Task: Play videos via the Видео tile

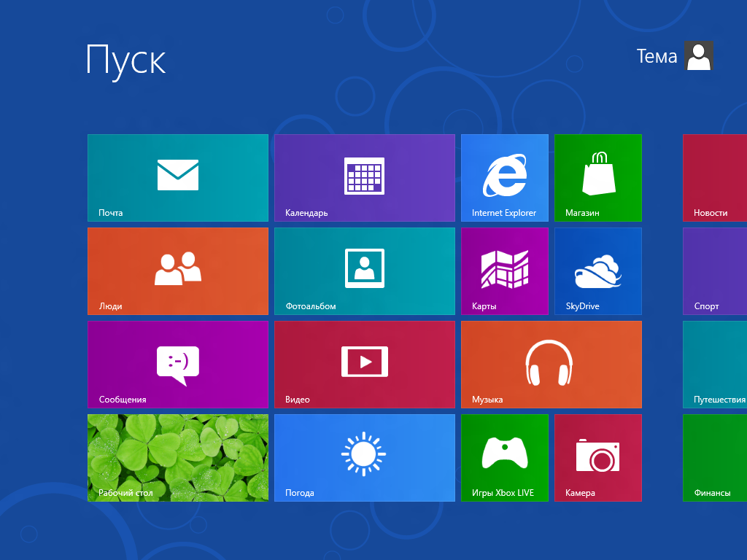Action: tap(364, 364)
